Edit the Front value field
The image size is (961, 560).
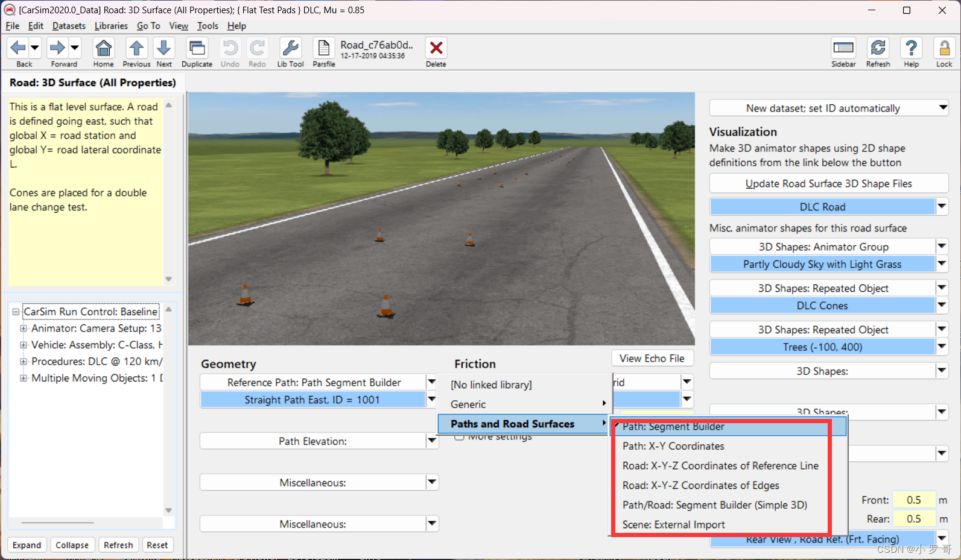pos(913,500)
